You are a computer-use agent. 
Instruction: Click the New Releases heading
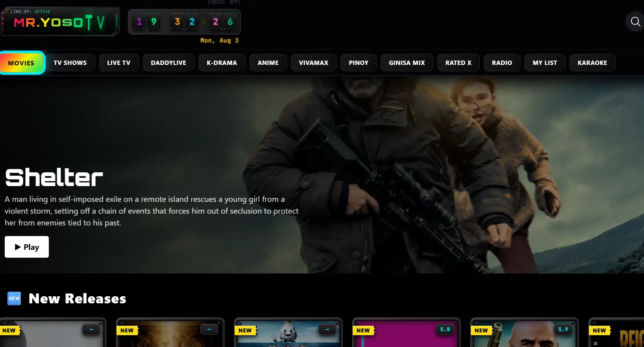tap(78, 299)
